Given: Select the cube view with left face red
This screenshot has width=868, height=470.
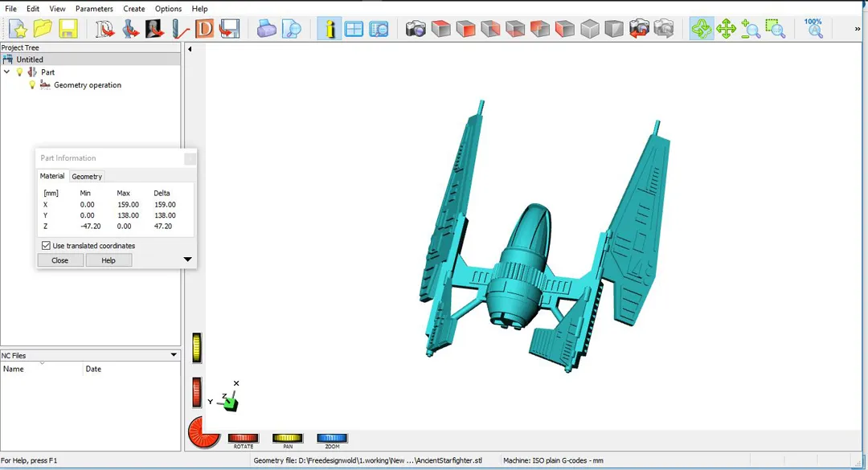Looking at the screenshot, I should click(x=565, y=29).
